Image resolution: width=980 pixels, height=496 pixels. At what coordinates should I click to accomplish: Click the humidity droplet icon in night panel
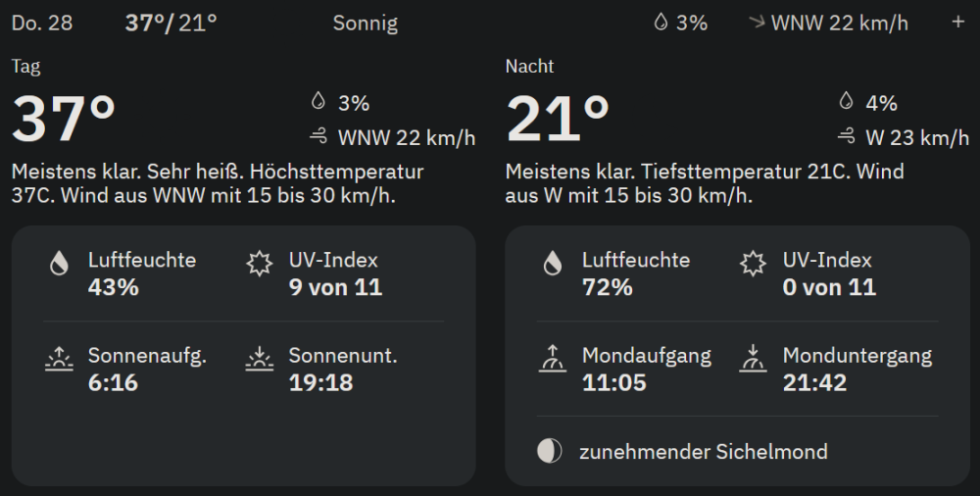click(x=553, y=264)
